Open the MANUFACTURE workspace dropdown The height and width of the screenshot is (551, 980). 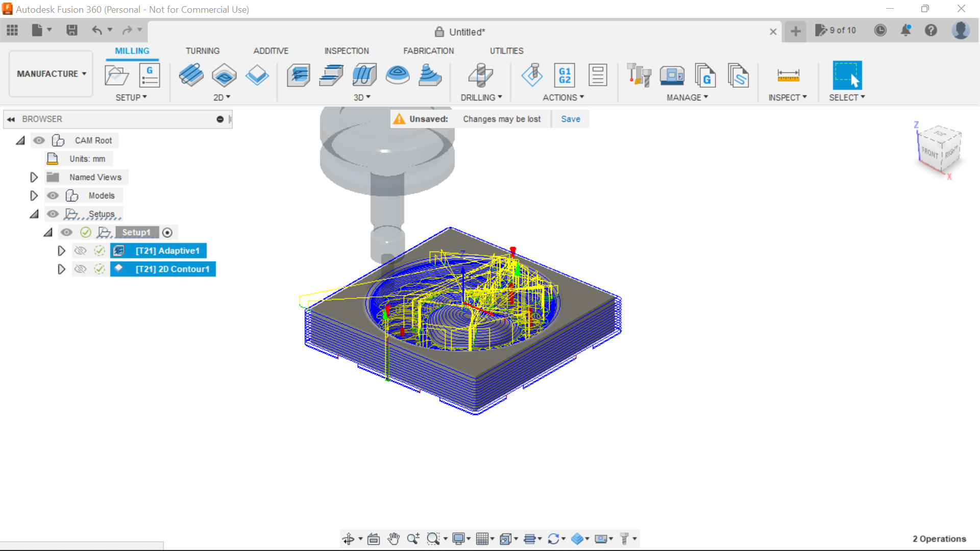tap(51, 74)
